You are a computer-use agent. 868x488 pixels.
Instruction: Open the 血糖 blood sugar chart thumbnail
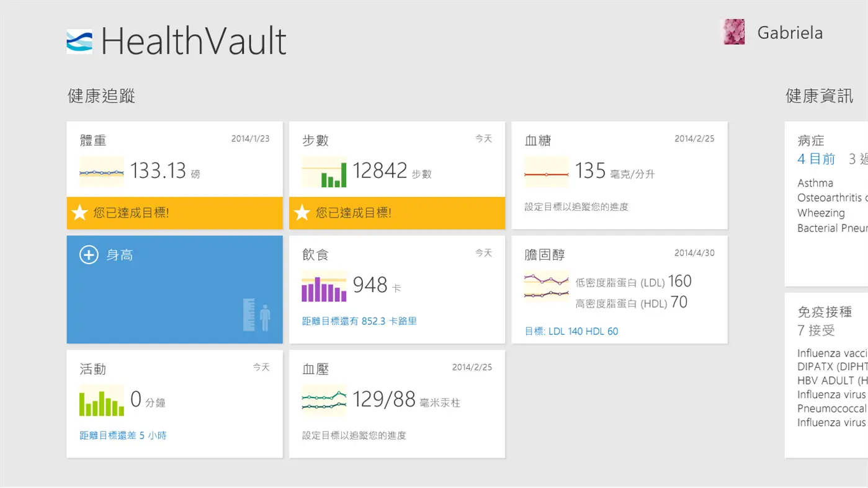pos(547,172)
